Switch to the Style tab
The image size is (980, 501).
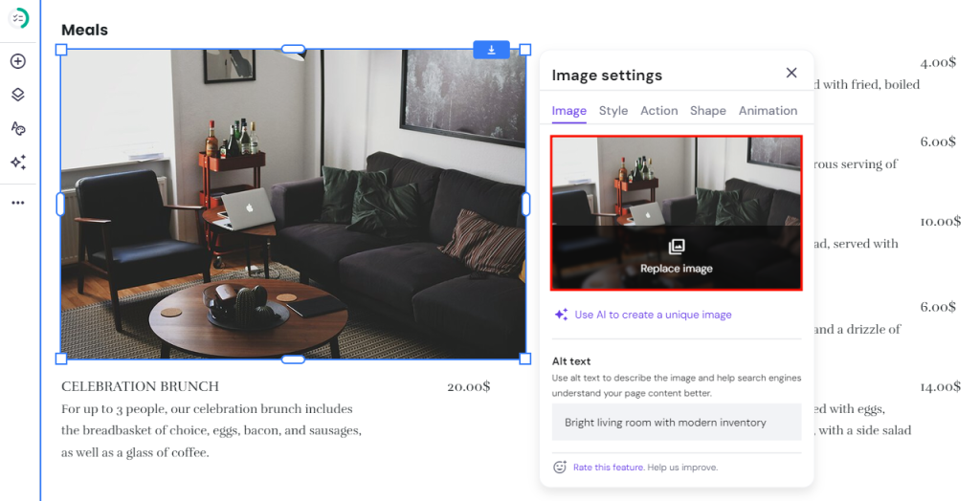(613, 111)
